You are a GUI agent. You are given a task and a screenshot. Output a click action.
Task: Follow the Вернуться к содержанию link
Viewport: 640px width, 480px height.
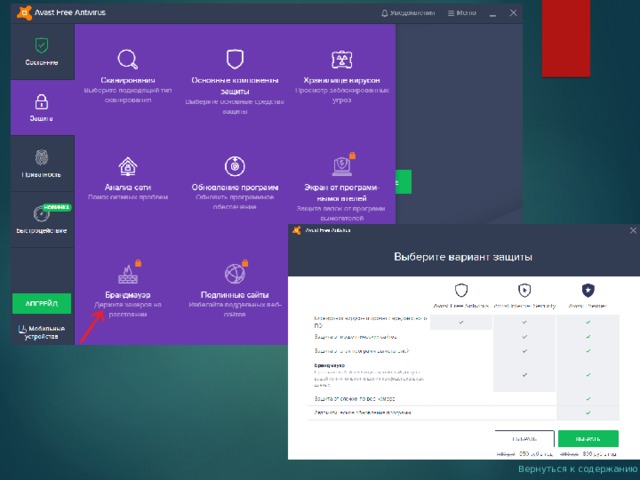(577, 469)
